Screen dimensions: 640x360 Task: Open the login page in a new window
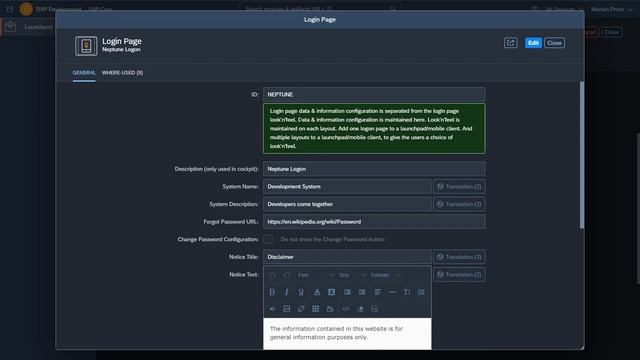tap(510, 43)
